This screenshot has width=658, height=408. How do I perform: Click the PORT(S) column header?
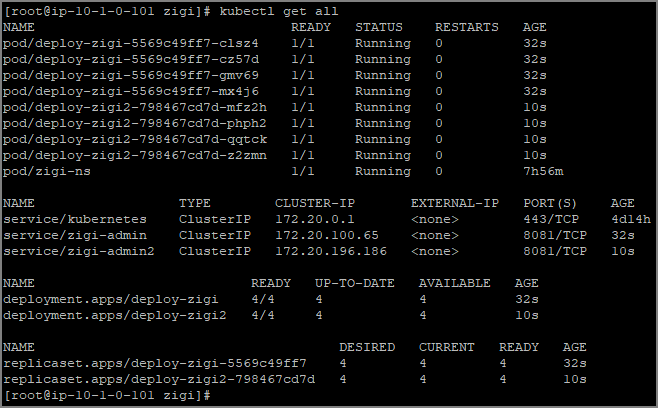pos(550,203)
